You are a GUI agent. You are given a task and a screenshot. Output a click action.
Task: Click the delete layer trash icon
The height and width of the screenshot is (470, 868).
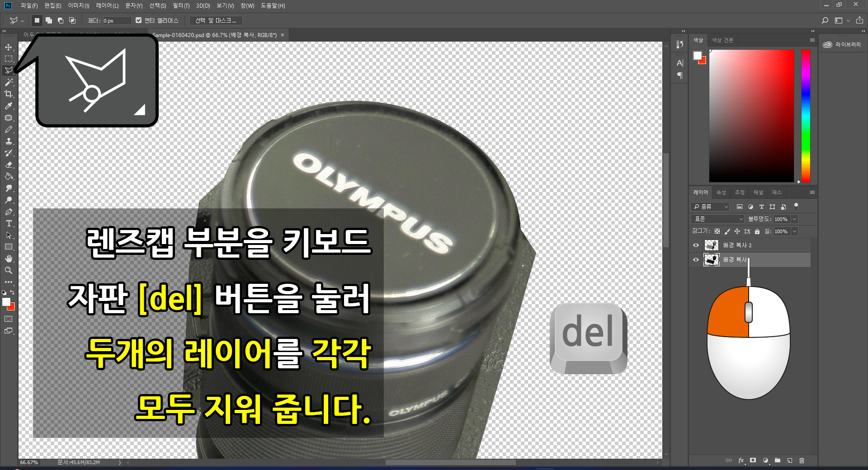pos(802,461)
